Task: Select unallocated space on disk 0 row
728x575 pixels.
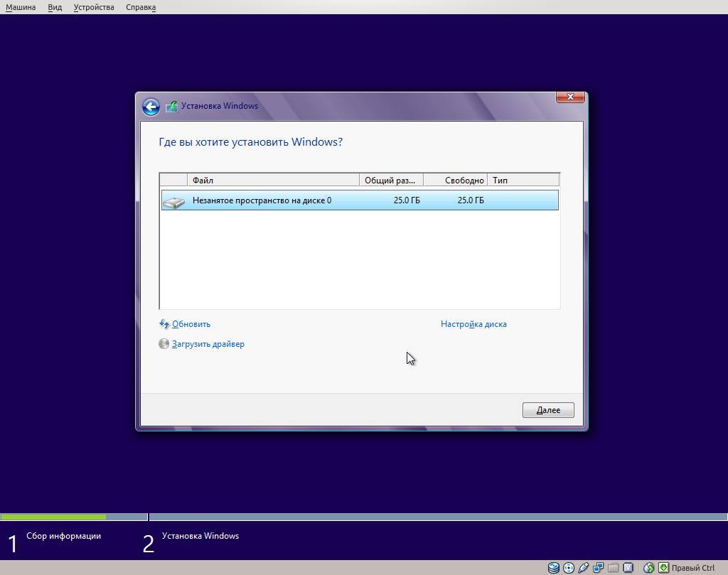Action: [x=359, y=200]
